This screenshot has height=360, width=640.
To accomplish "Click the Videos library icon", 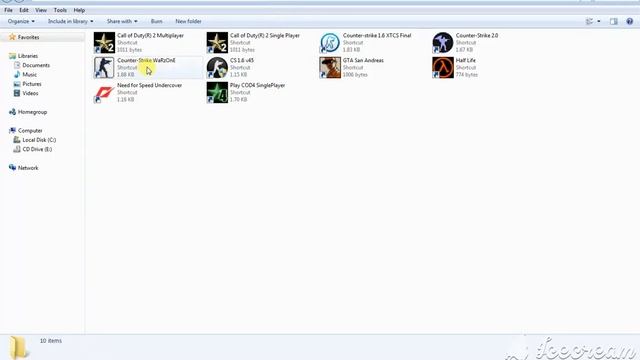I will (17, 93).
